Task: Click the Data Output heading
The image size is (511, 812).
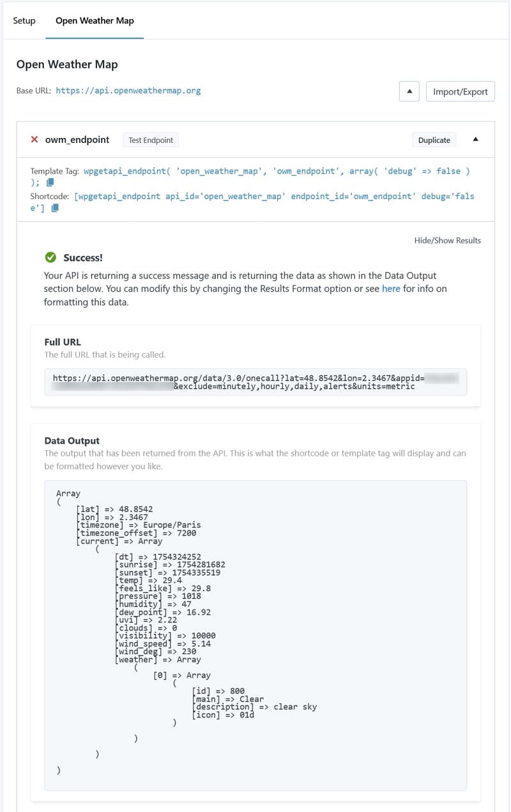Action: (72, 440)
